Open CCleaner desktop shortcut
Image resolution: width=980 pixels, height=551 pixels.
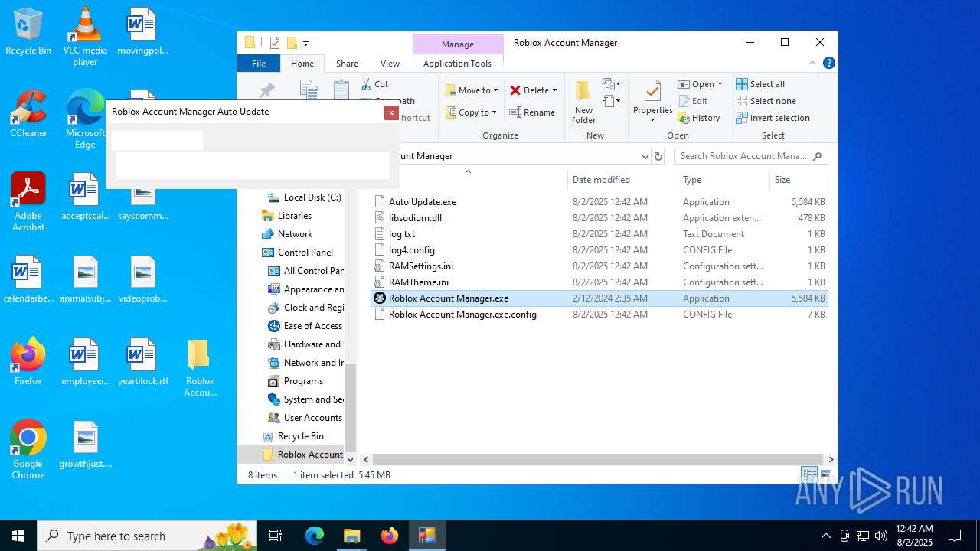[x=28, y=114]
